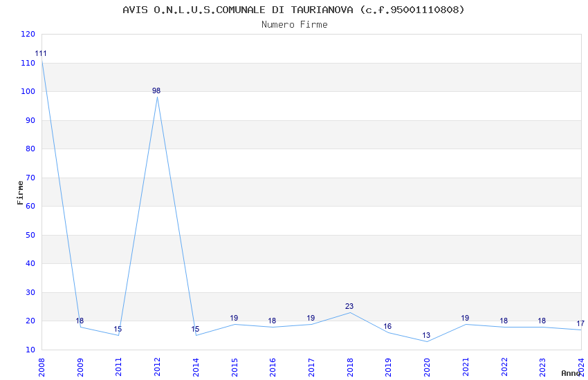Select the 120 tick label on y-axis

pyautogui.click(x=28, y=34)
